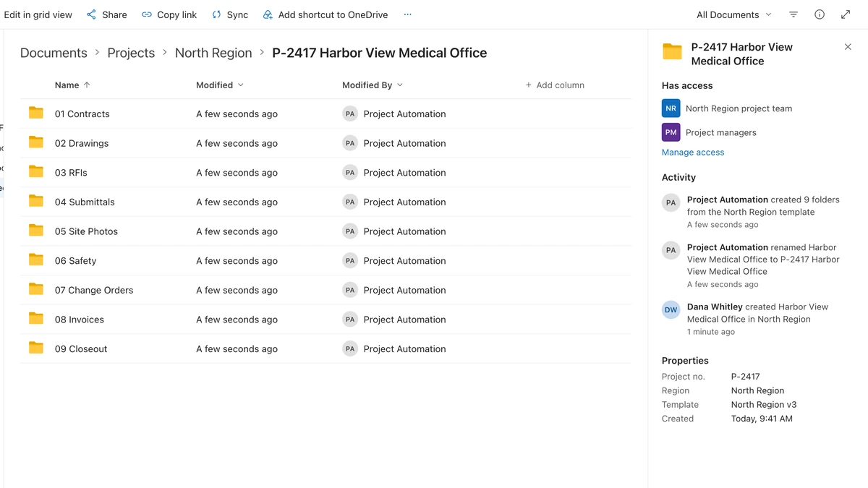This screenshot has width=868, height=488.
Task: Open the more options ellipsis menu
Action: (x=407, y=14)
